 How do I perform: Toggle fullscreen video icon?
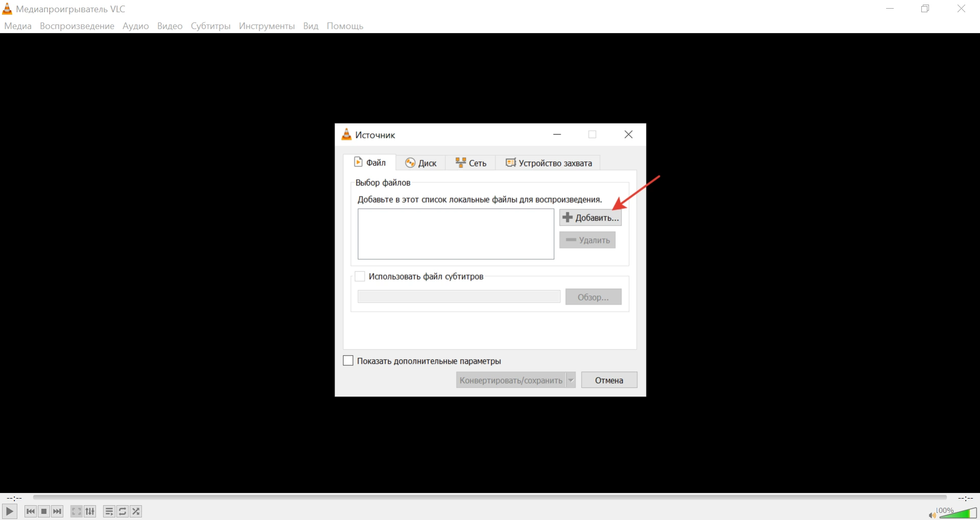[x=76, y=511]
